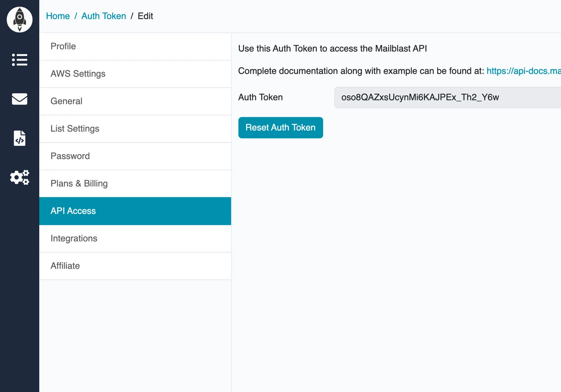Open the envelope campaigns icon
Screen dimensions: 561x392
click(20, 99)
